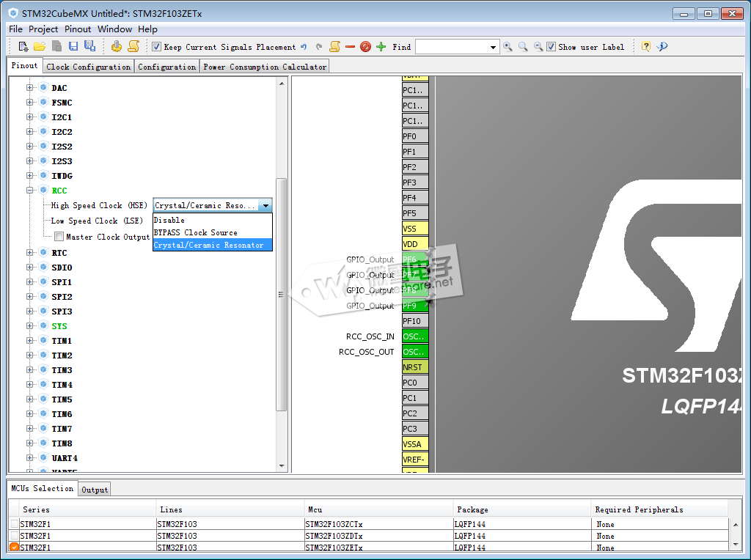
Task: Click the blue Undo arrow icon
Action: click(304, 46)
